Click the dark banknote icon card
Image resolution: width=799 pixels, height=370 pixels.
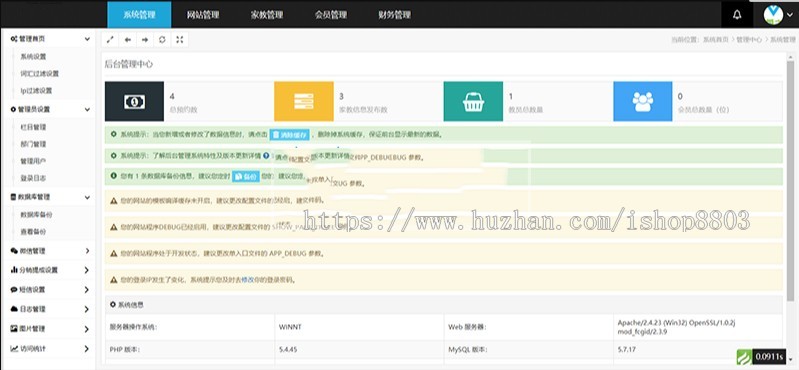135,101
